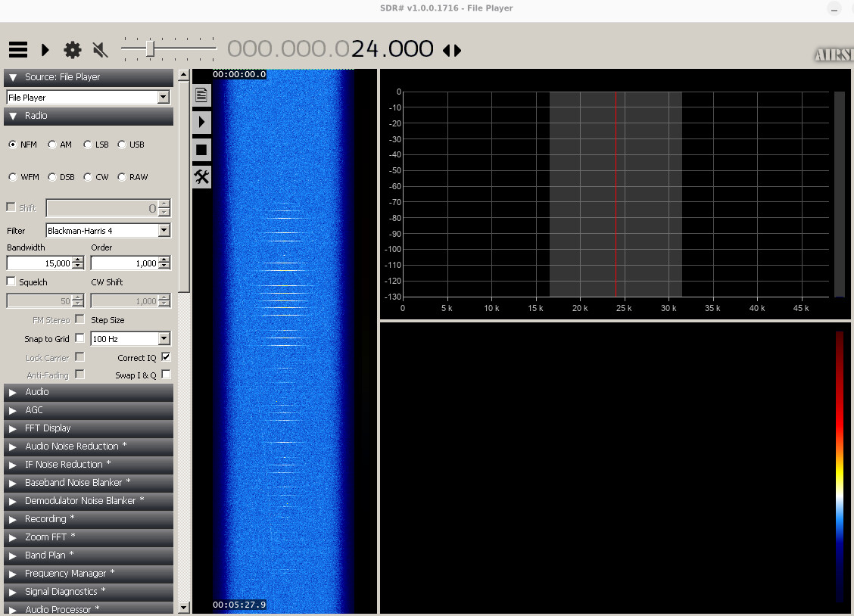Expand the FFT Display panel
The image size is (854, 616).
pos(89,428)
